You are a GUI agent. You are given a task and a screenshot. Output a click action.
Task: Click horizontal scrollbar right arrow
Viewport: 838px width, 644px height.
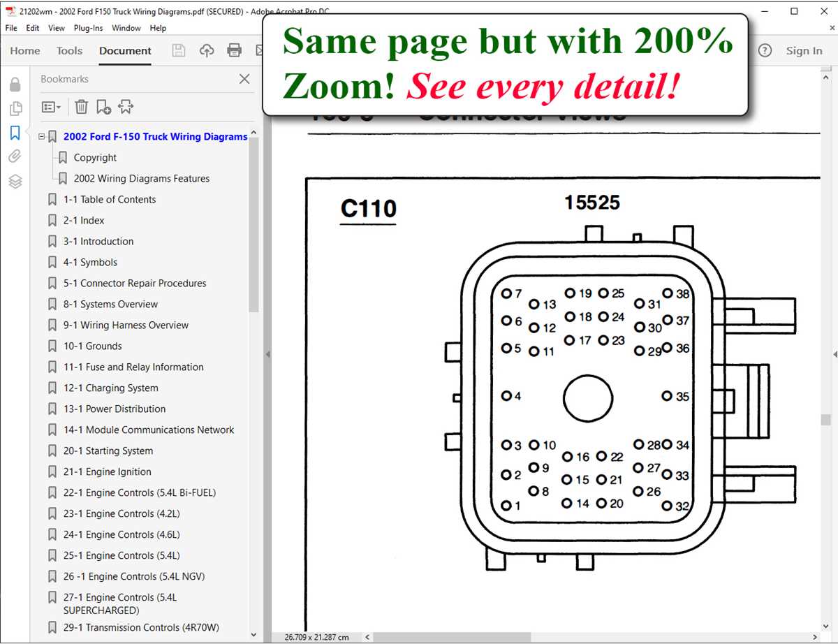coord(816,637)
